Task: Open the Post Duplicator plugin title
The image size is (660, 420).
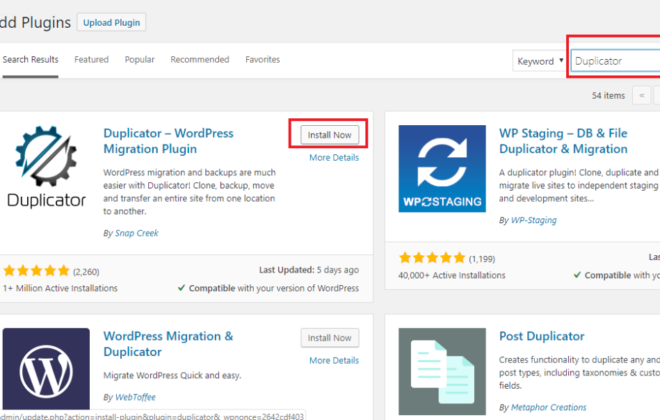Action: tap(542, 336)
